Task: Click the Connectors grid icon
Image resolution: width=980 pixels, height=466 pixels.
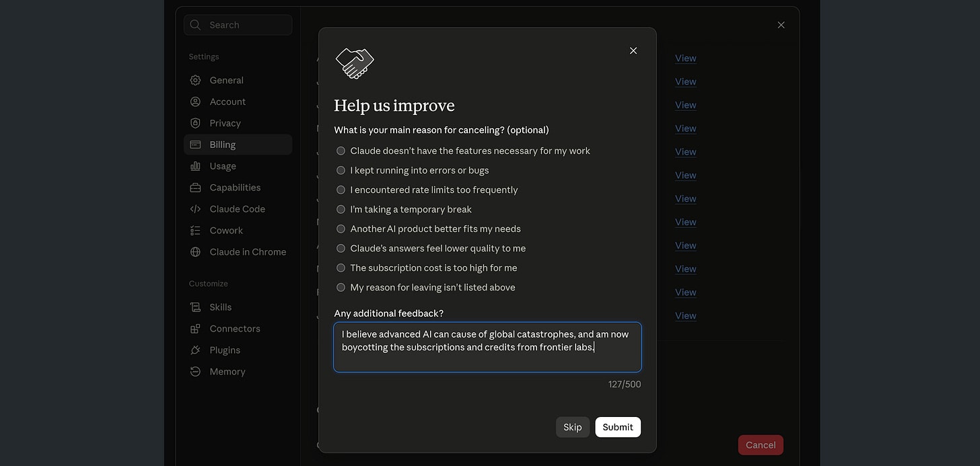Action: [x=195, y=329]
